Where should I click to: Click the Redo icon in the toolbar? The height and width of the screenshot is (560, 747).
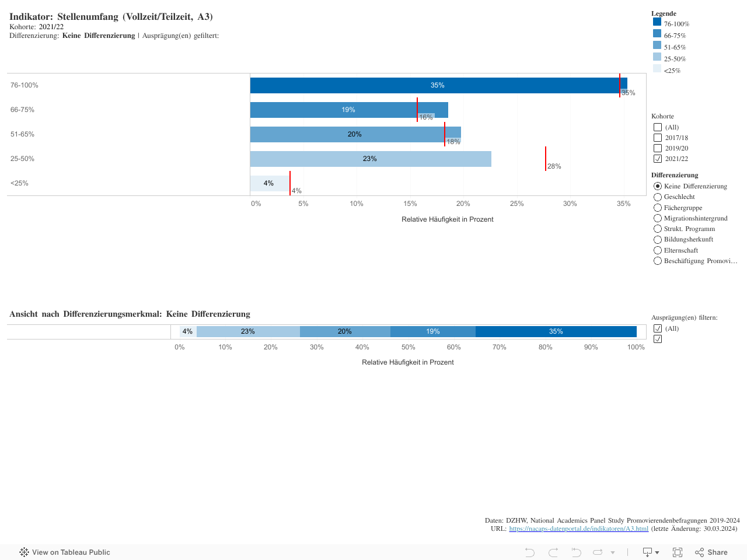click(x=553, y=552)
